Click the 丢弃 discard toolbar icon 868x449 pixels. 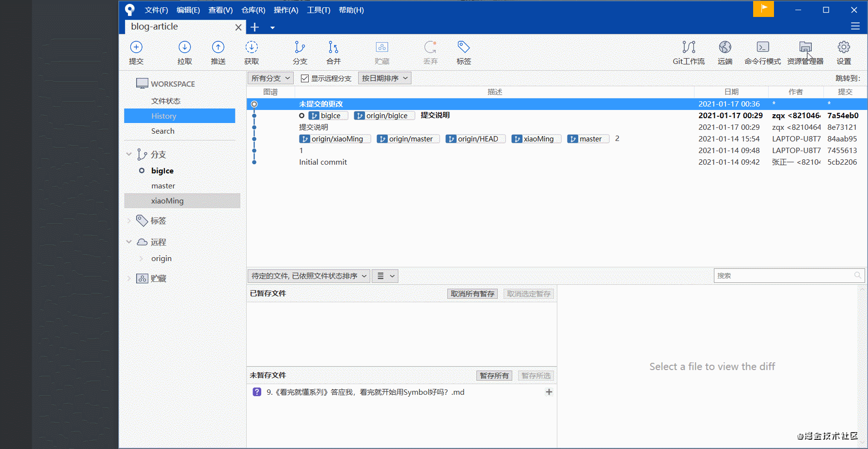430,47
